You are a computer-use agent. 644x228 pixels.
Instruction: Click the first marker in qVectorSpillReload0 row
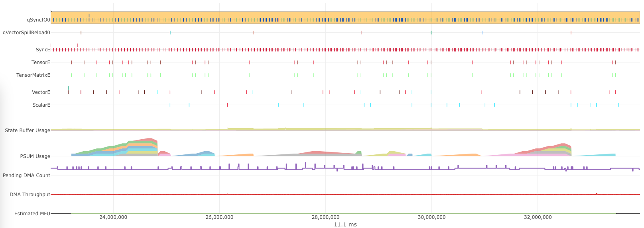(x=81, y=33)
